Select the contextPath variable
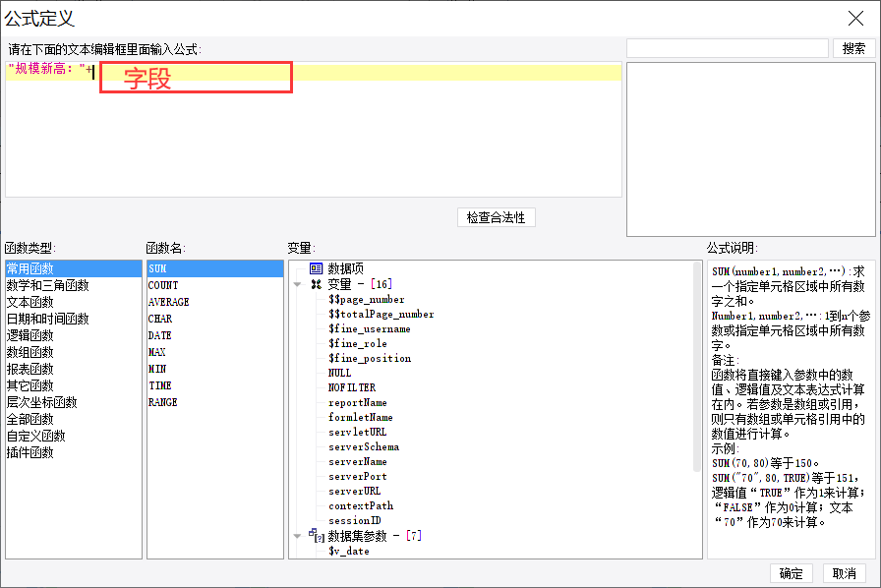This screenshot has height=588, width=881. 361,506
